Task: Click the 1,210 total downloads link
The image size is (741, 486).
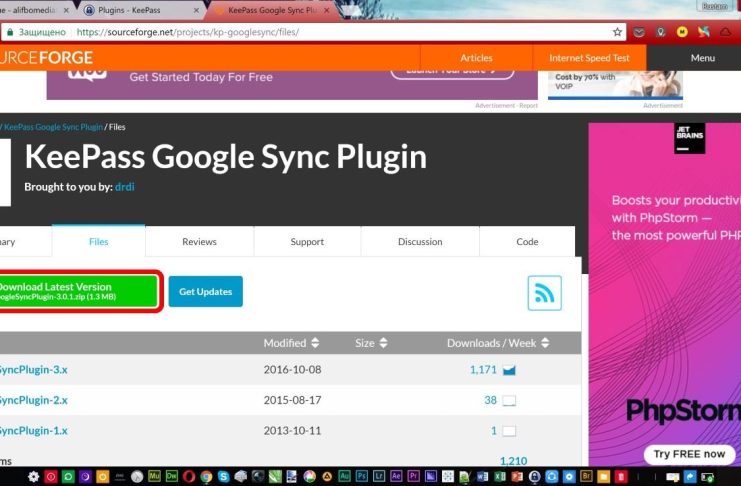Action: point(513,460)
